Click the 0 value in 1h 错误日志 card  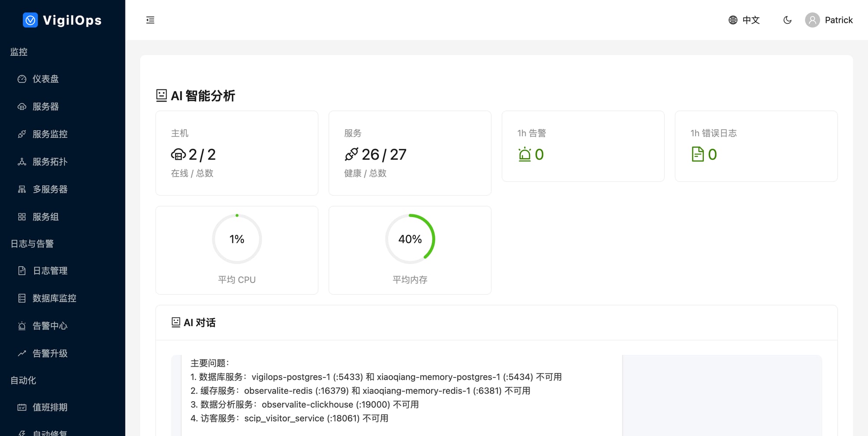pos(712,154)
